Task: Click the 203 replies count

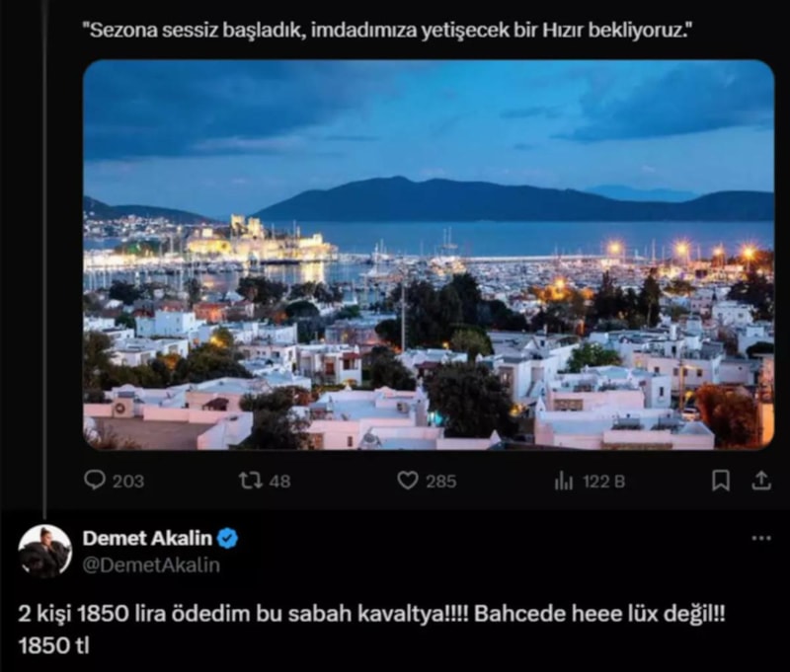Action: coord(128,482)
